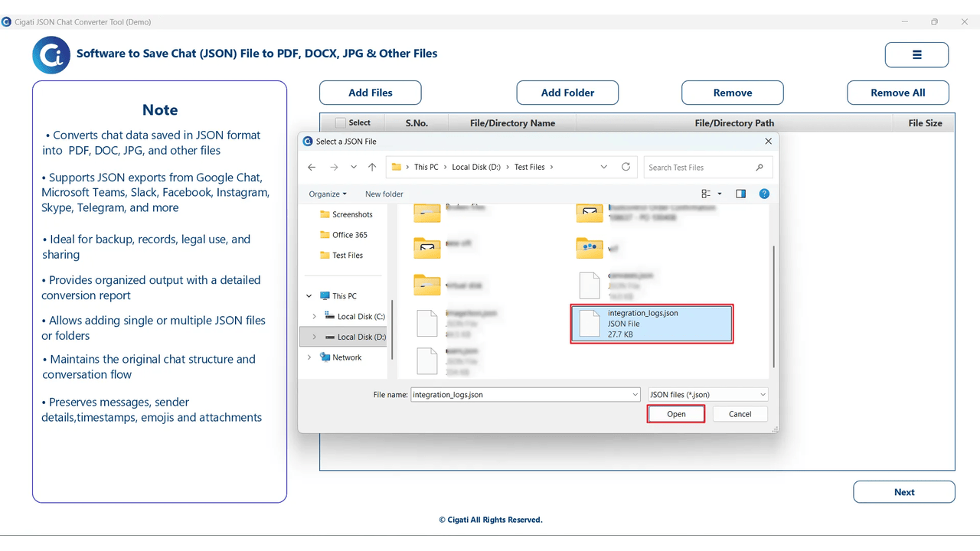Expand Local Disk (C:) tree node
The image size is (980, 551).
314,316
